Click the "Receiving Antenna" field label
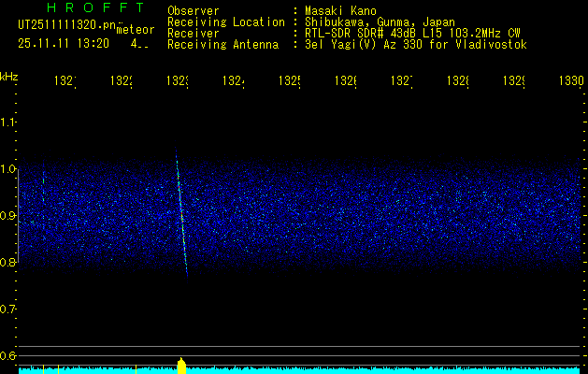Viewport: 588px width, 374px height. (222, 45)
